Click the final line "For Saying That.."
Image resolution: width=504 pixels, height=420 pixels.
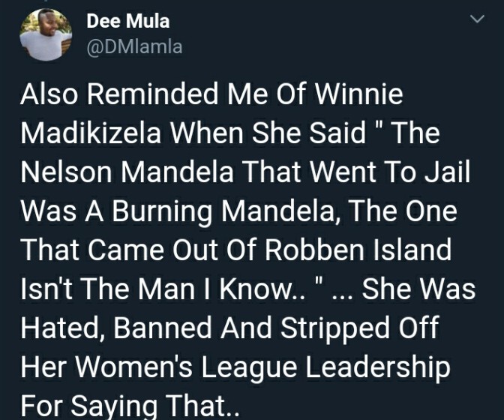pyautogui.click(x=130, y=406)
